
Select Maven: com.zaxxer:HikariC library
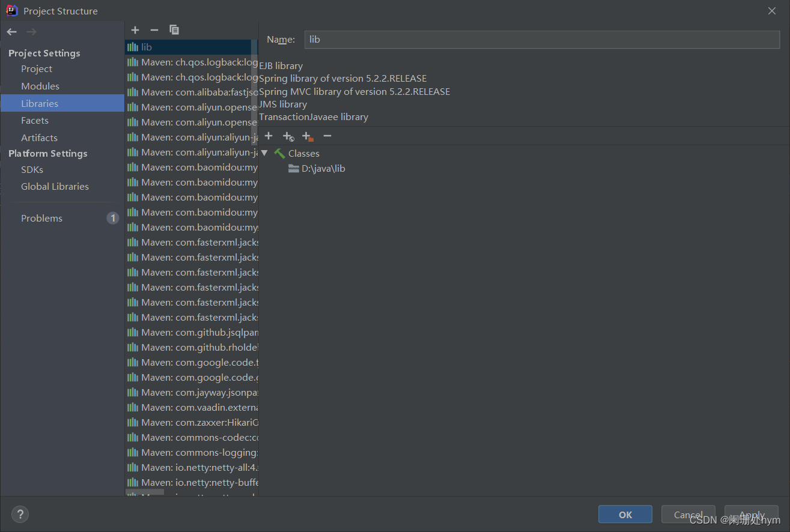pos(192,423)
